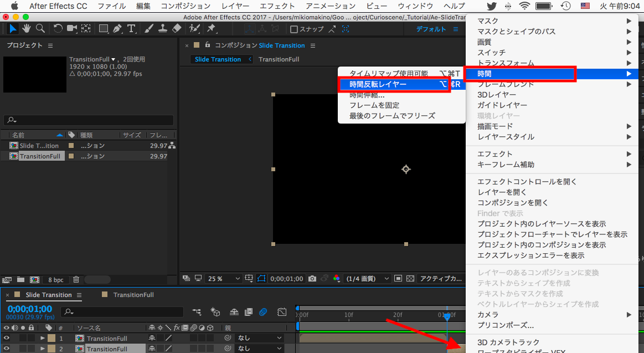Click the 8 bpc color depth button
Image resolution: width=644 pixels, height=353 pixels.
click(55, 280)
